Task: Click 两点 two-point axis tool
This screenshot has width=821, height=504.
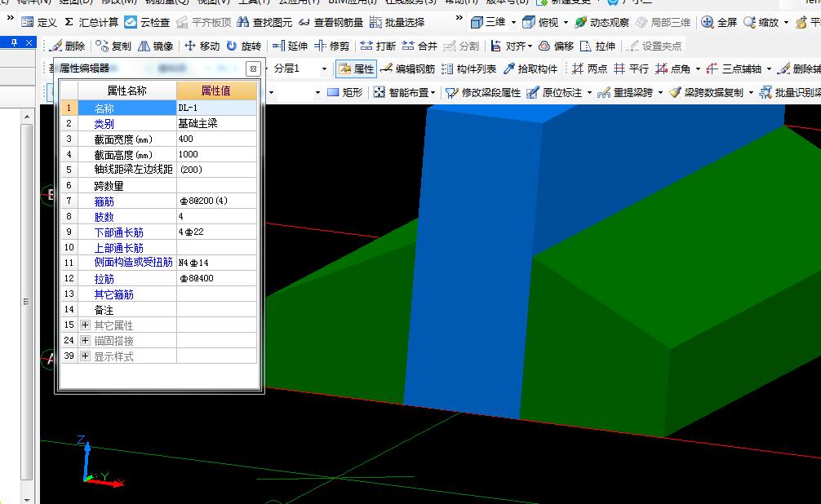Action: tap(589, 69)
